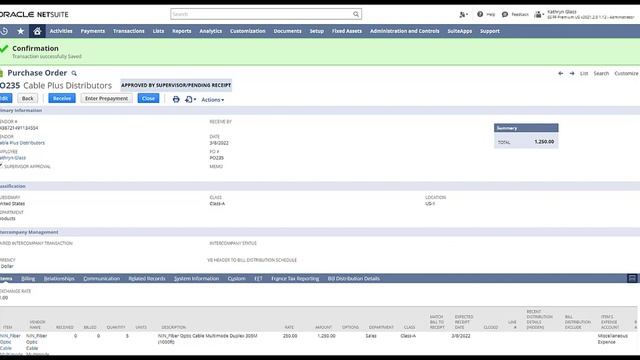
Task: Click the Receive button
Action: coord(62,98)
